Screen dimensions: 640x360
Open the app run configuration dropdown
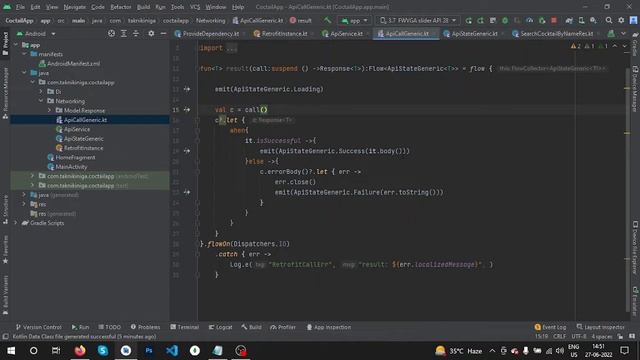click(x=354, y=20)
